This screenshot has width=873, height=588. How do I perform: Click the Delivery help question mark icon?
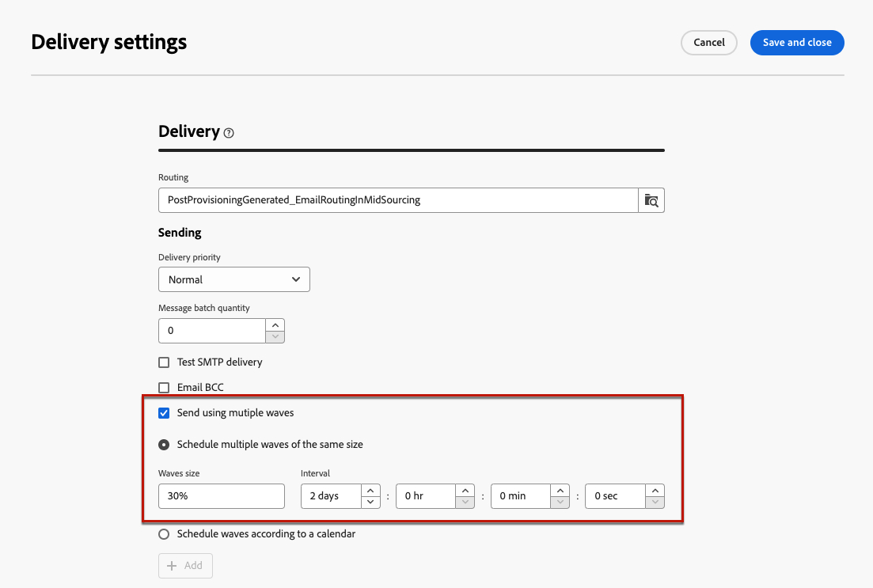point(228,132)
